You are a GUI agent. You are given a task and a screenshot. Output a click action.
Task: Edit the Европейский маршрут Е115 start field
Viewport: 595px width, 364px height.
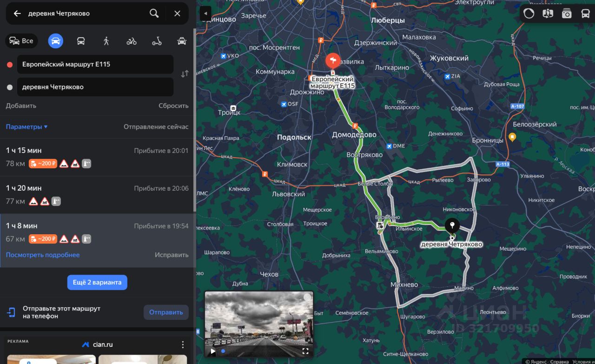(x=95, y=64)
